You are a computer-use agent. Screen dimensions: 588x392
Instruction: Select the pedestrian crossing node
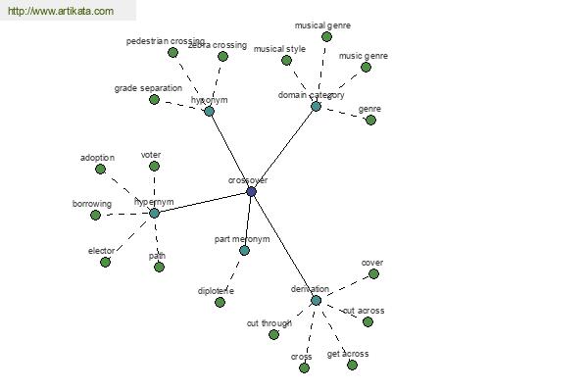point(172,53)
